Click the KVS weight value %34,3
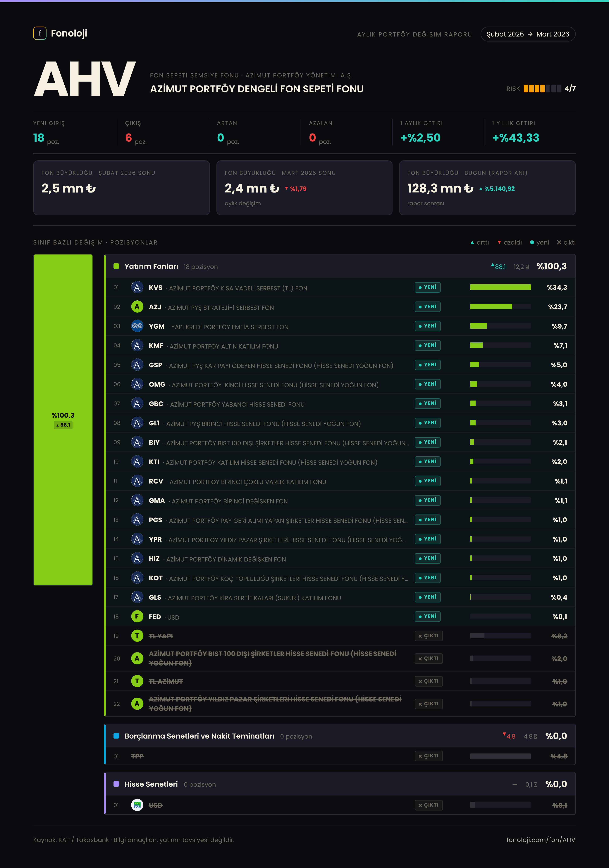609x868 pixels. (557, 288)
